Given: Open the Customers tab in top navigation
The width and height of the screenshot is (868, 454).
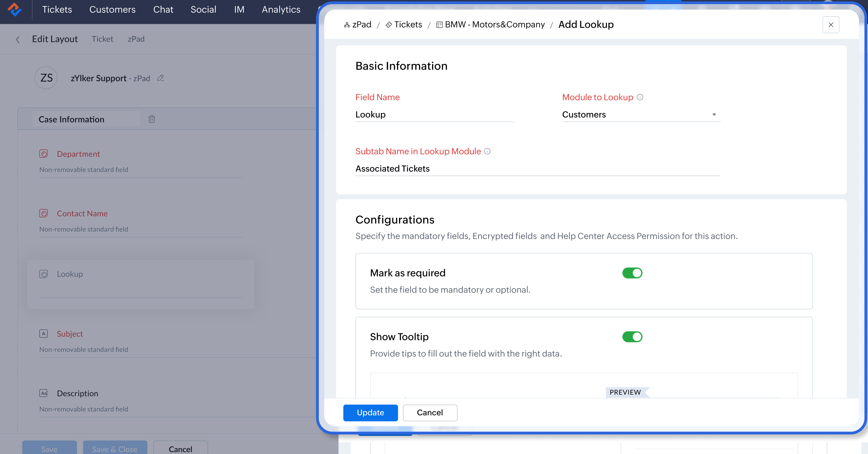Looking at the screenshot, I should point(112,9).
